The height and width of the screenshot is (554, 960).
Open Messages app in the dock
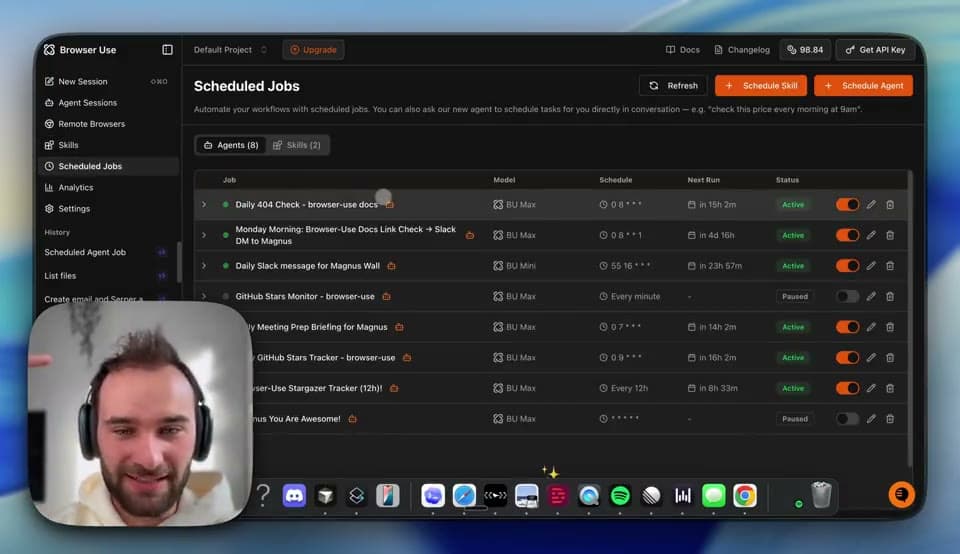713,495
